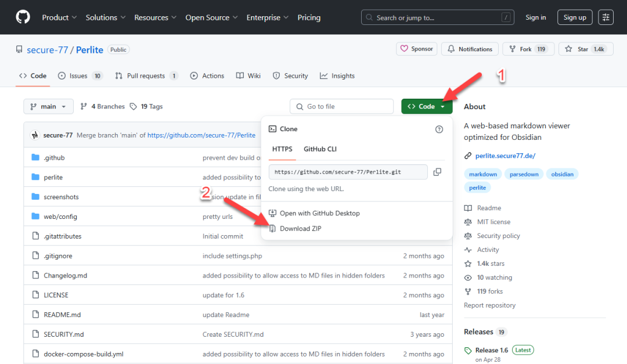The width and height of the screenshot is (627, 364).
Task: Click the clone help question icon
Action: [439, 129]
